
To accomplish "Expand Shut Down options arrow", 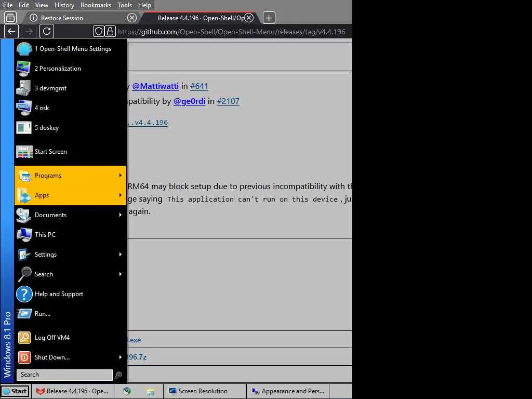I will click(121, 357).
